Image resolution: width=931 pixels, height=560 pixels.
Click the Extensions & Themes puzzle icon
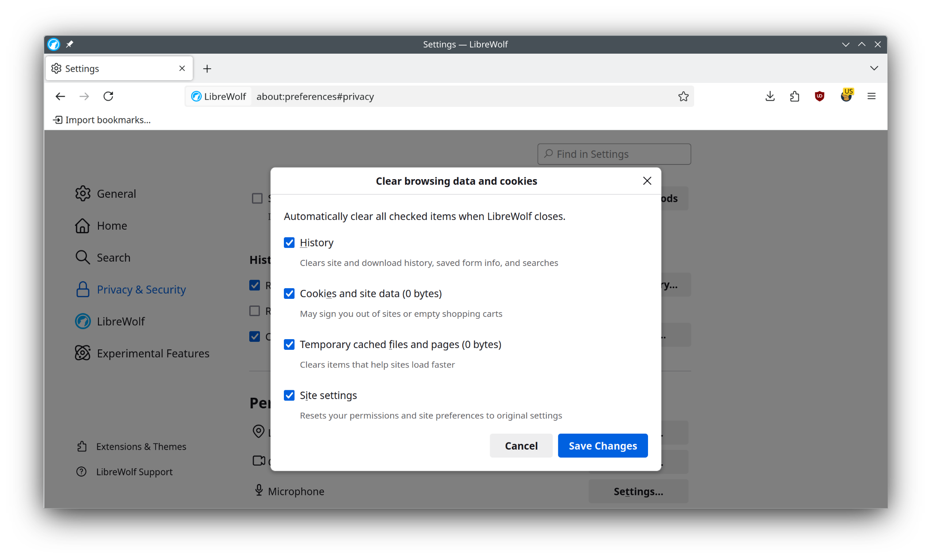coord(82,446)
